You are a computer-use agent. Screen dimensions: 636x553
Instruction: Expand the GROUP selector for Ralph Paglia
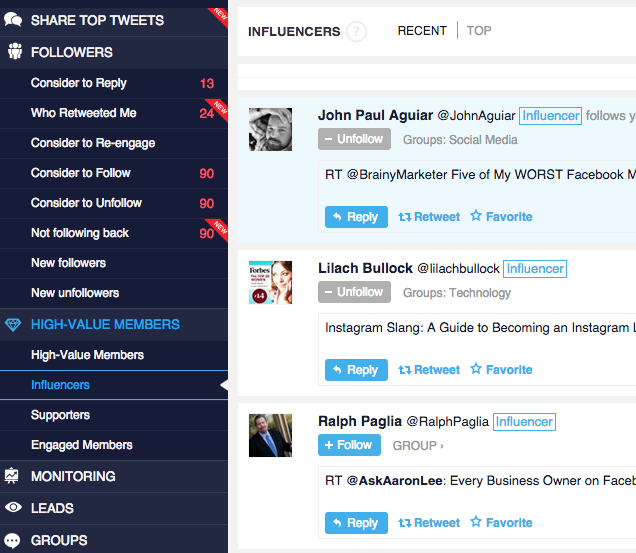[x=418, y=446]
